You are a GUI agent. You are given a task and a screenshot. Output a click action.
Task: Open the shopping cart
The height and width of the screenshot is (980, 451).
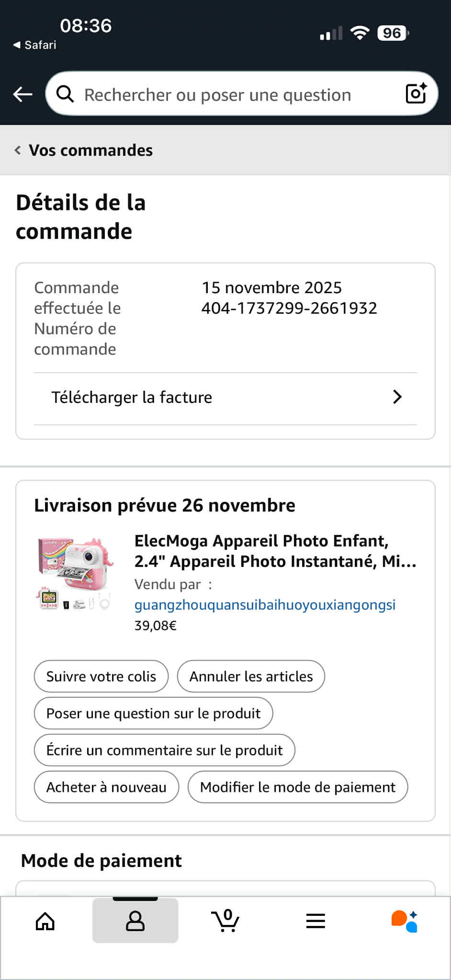click(x=225, y=921)
